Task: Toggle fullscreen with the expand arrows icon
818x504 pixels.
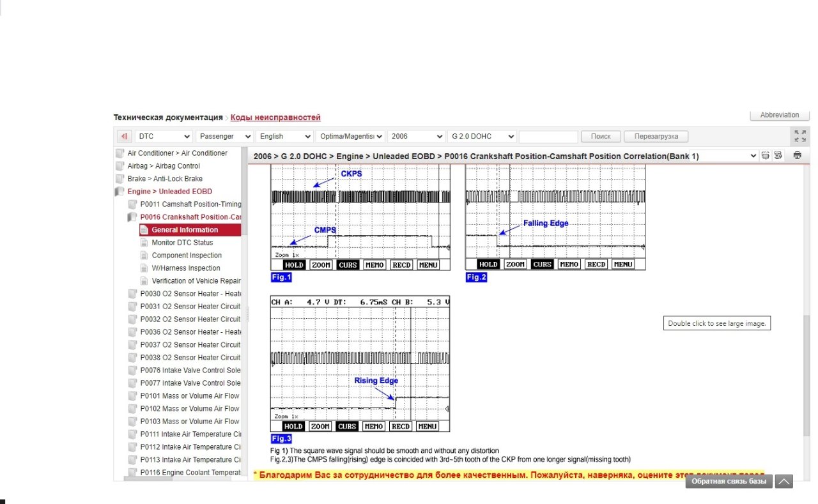Action: pos(799,135)
